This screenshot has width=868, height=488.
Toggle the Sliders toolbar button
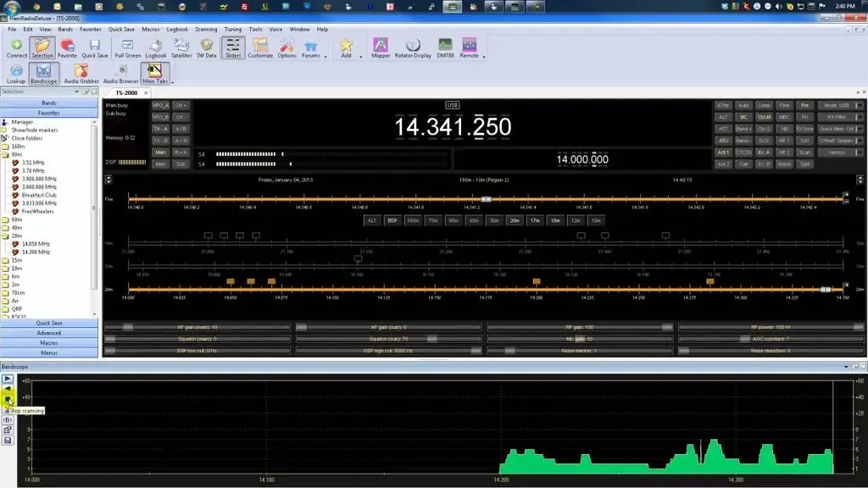pos(233,47)
